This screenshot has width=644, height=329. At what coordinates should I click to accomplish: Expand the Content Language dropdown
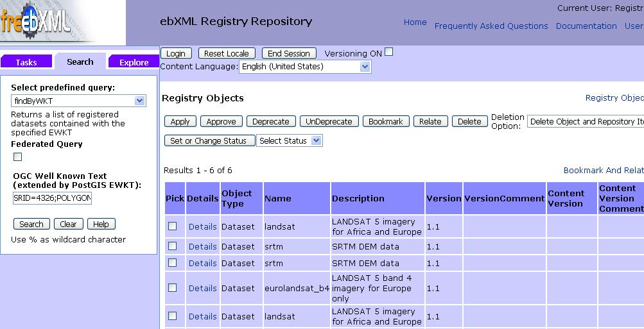click(x=305, y=67)
